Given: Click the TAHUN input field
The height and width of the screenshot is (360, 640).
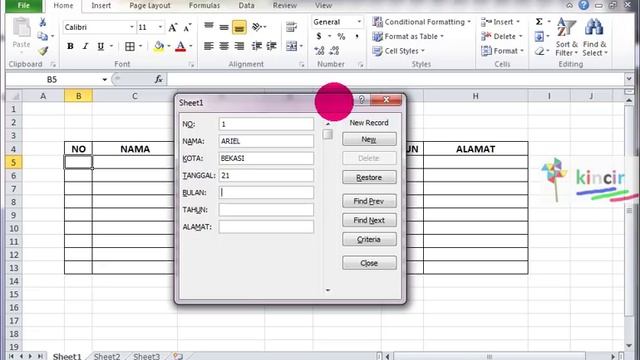Looking at the screenshot, I should click(x=266, y=209).
